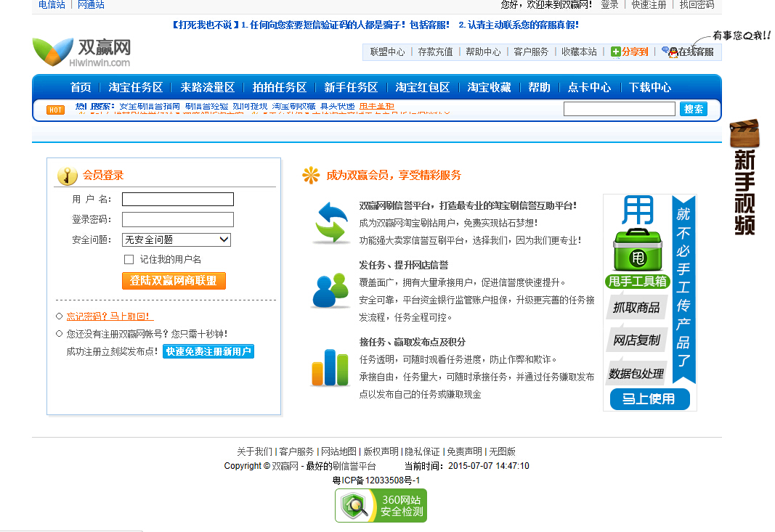Click 刷信誉经验 hot search link
The image size is (775, 532).
point(206,106)
